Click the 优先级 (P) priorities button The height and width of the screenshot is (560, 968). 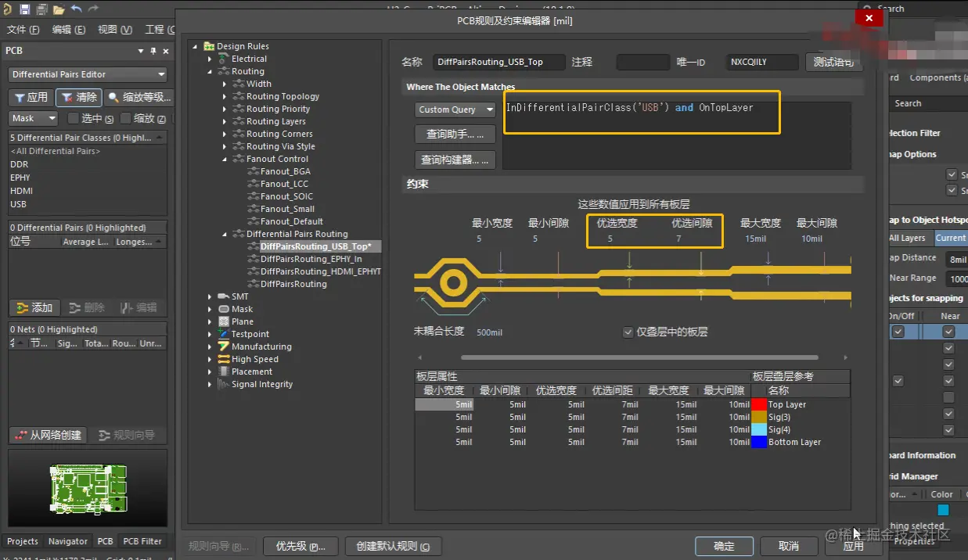click(x=300, y=546)
